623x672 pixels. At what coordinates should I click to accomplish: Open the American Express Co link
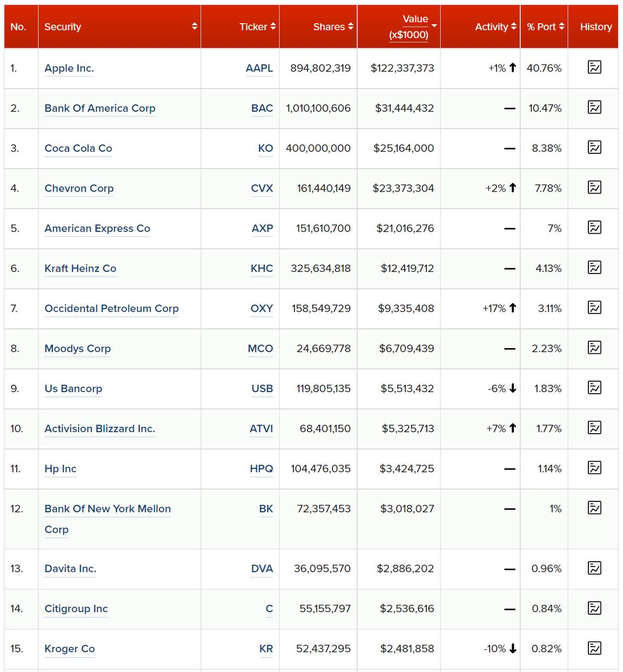tap(97, 228)
